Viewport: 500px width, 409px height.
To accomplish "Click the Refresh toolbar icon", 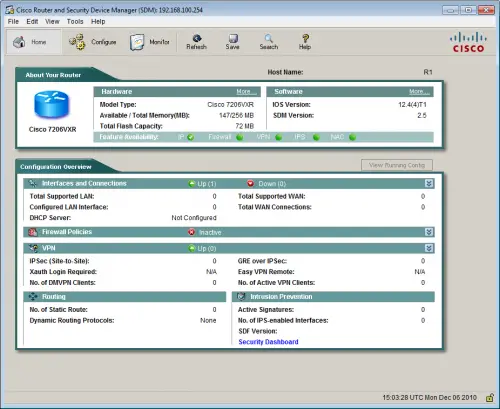I will tap(197, 38).
